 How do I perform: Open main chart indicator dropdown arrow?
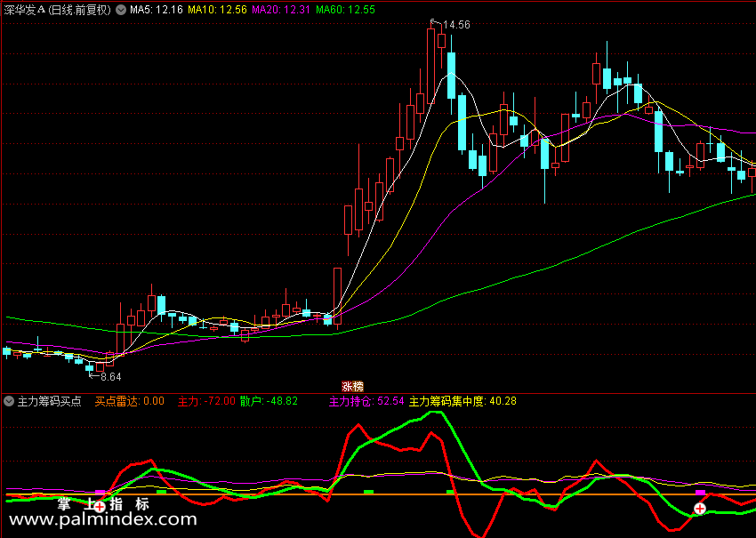coord(121,10)
